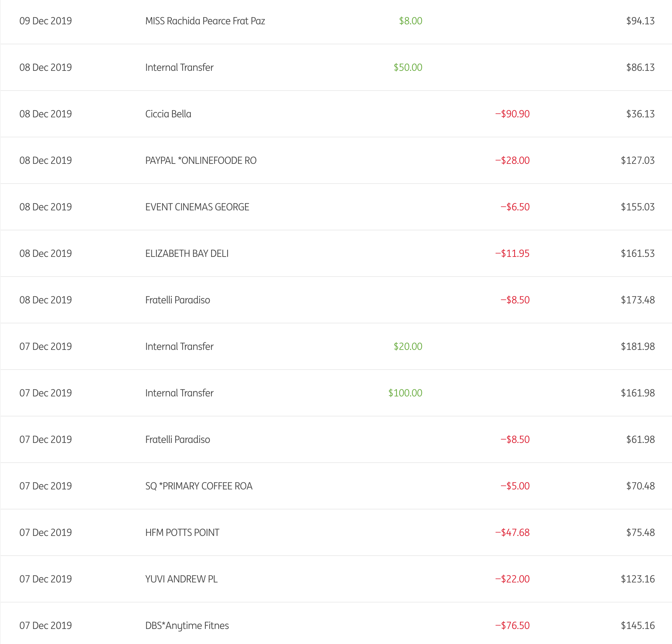
Task: Click the 09 Dec 2019 date
Action: pos(45,21)
